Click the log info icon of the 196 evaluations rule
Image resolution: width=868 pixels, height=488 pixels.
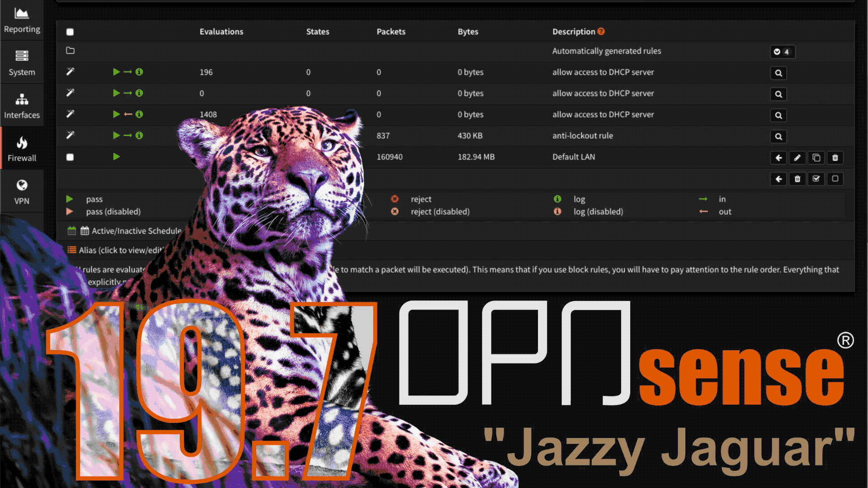point(139,72)
